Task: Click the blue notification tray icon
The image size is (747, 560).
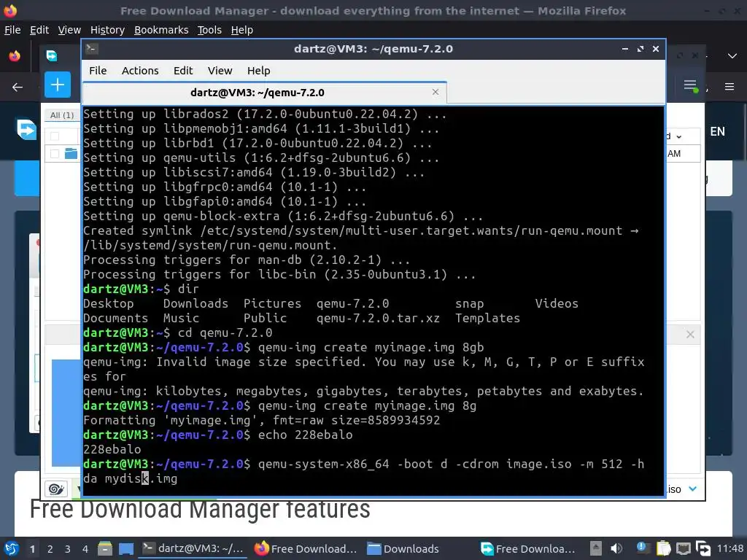Action: [x=642, y=548]
